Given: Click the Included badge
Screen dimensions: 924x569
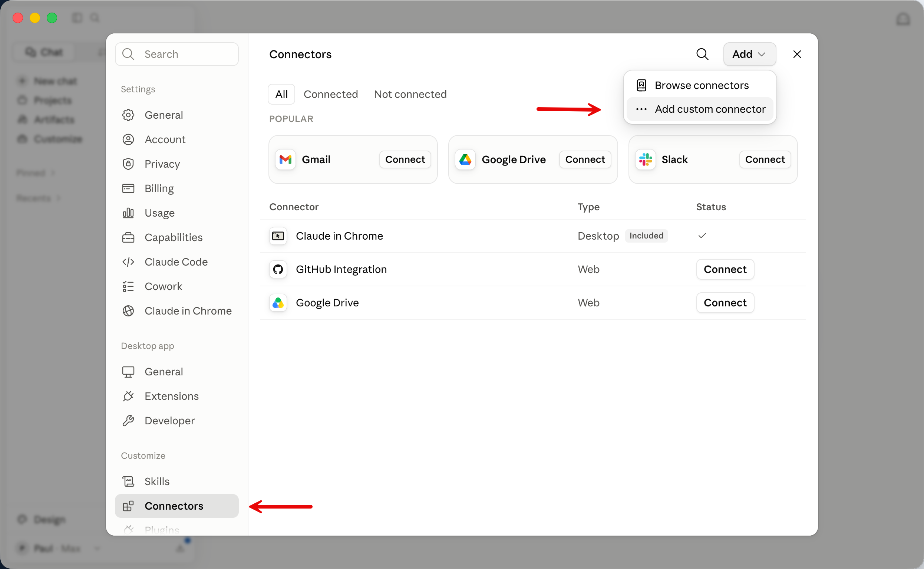Looking at the screenshot, I should click(x=646, y=236).
